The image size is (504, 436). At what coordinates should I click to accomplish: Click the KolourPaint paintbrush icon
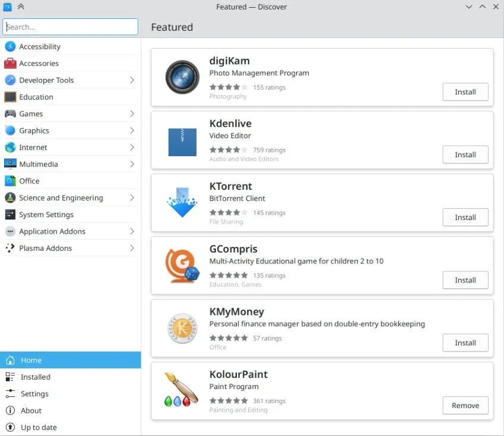pyautogui.click(x=182, y=391)
